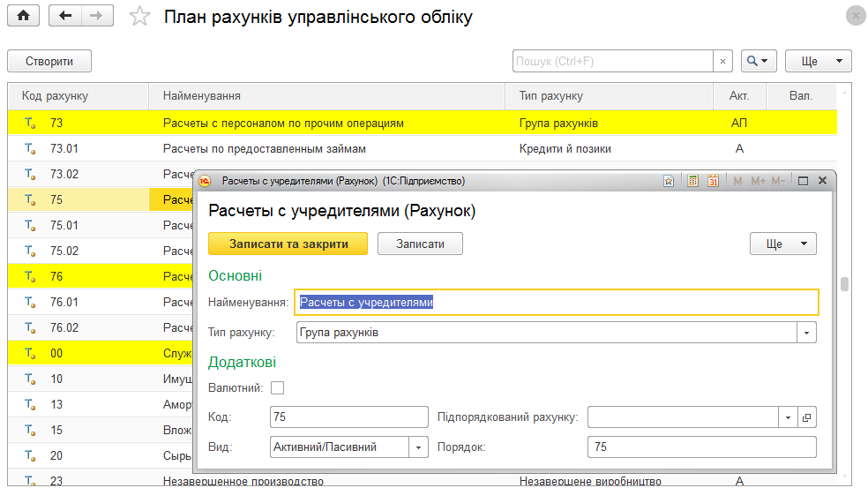Click the 'Тип рахунку' field value 'Група рахунків'
Screen dimensions: 868x488
546,333
